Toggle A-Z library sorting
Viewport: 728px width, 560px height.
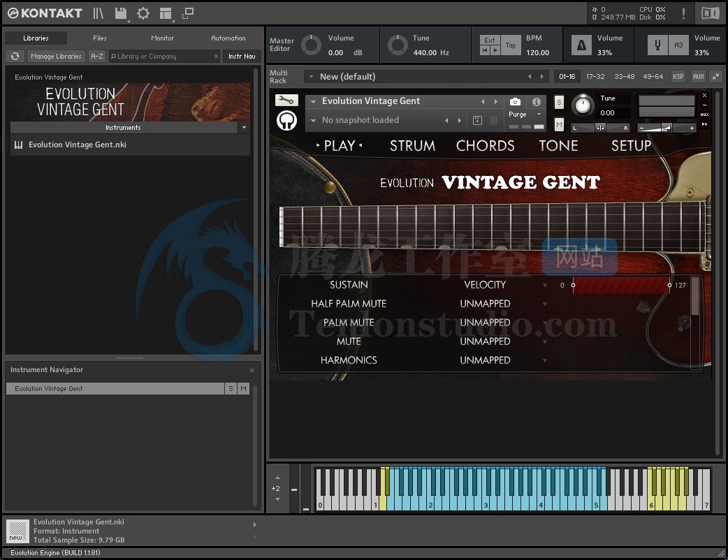[x=96, y=56]
